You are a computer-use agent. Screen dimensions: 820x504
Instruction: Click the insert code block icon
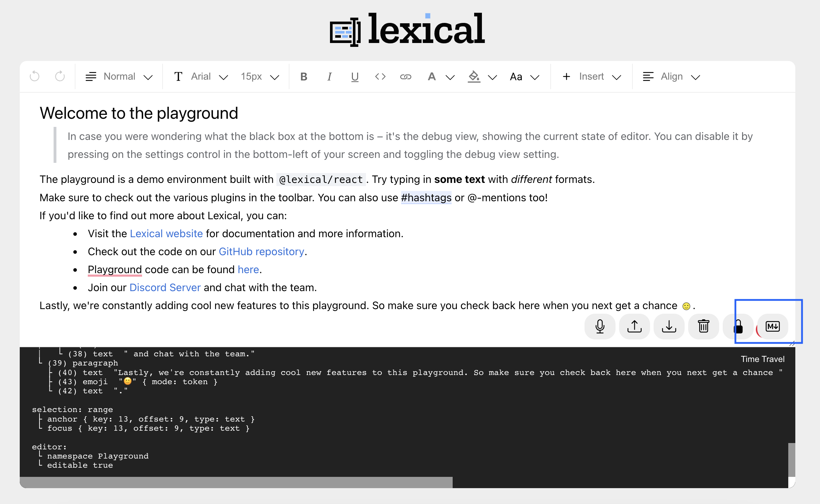click(x=380, y=76)
